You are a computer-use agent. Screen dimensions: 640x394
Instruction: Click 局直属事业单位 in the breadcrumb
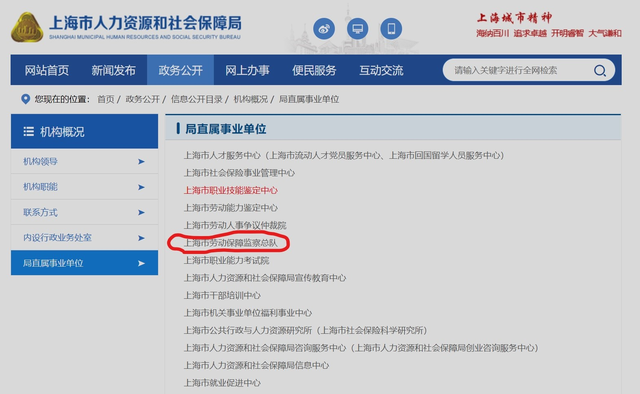[309, 99]
